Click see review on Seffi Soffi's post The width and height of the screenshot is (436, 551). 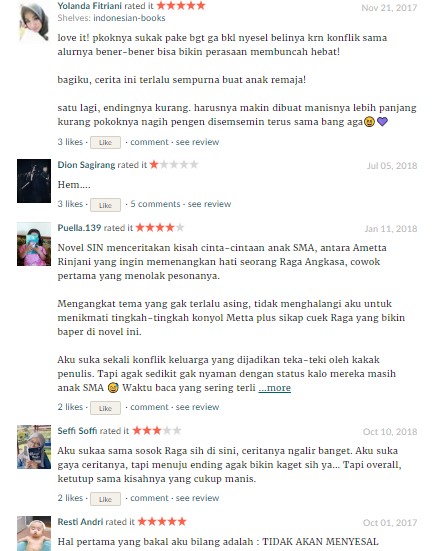click(197, 498)
